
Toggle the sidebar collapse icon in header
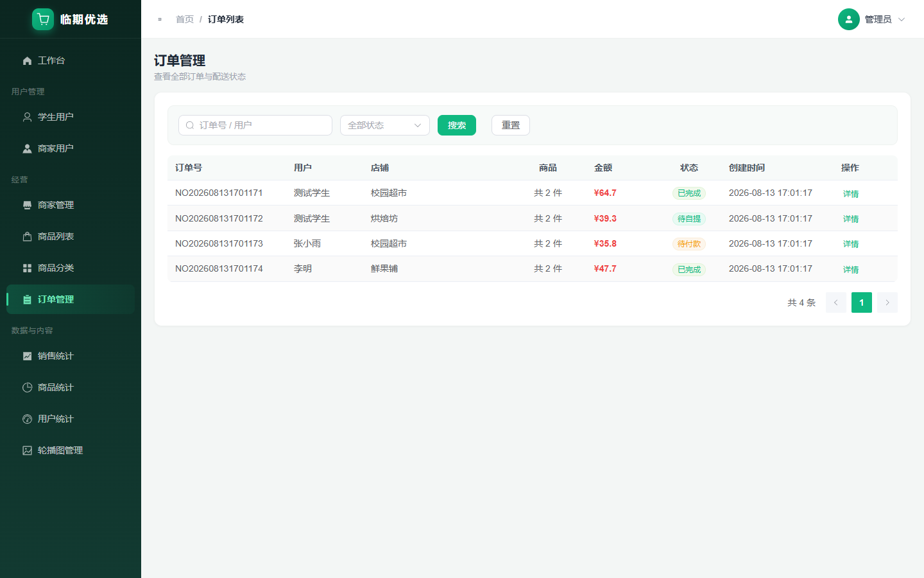[x=160, y=19]
